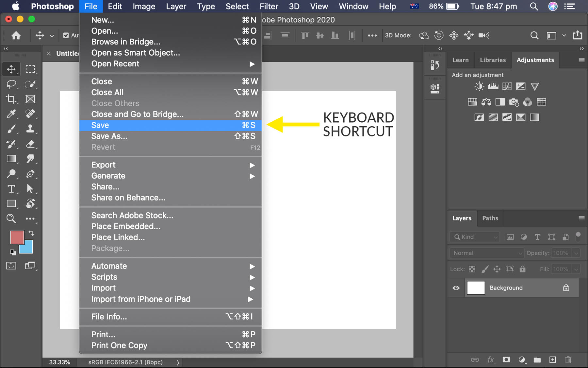Select the Eyedropper tool
588x368 pixels.
(x=11, y=114)
